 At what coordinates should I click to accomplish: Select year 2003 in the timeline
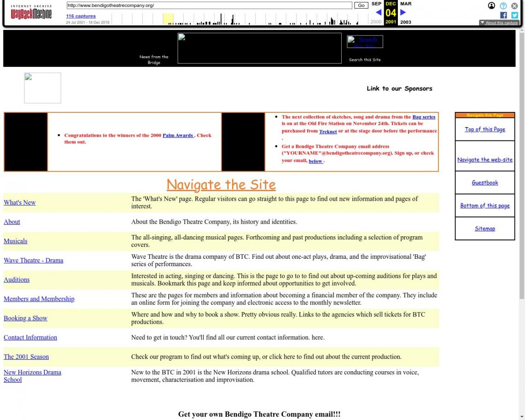(x=405, y=22)
